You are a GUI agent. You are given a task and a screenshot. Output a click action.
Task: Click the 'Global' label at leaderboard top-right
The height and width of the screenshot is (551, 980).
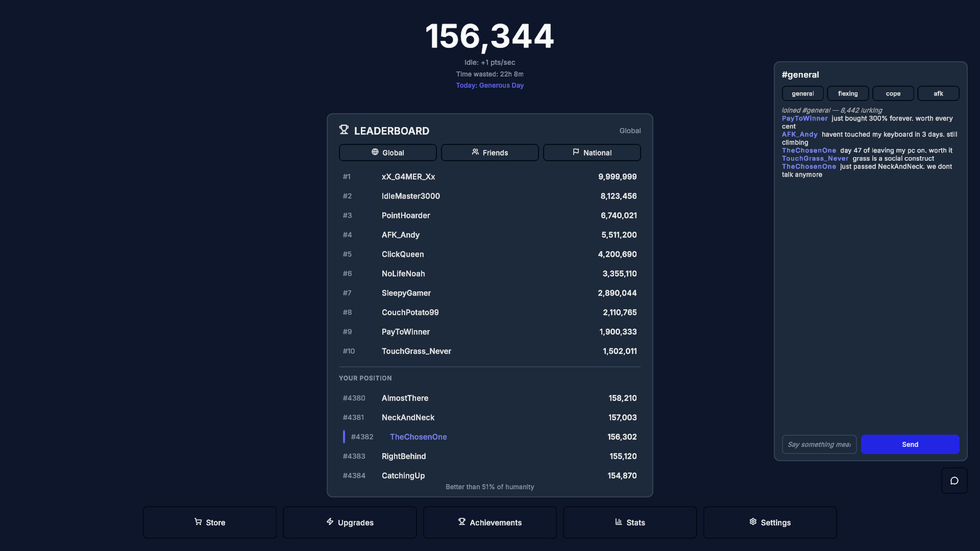630,131
